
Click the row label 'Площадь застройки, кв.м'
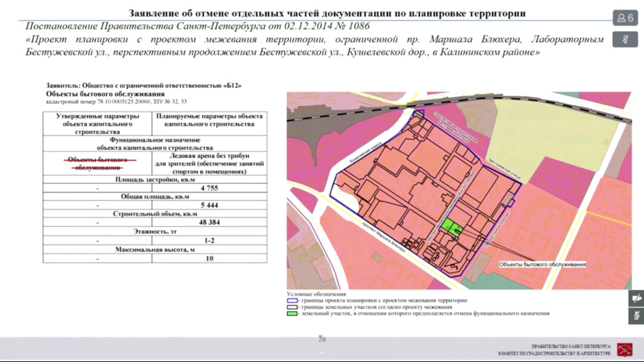click(155, 179)
